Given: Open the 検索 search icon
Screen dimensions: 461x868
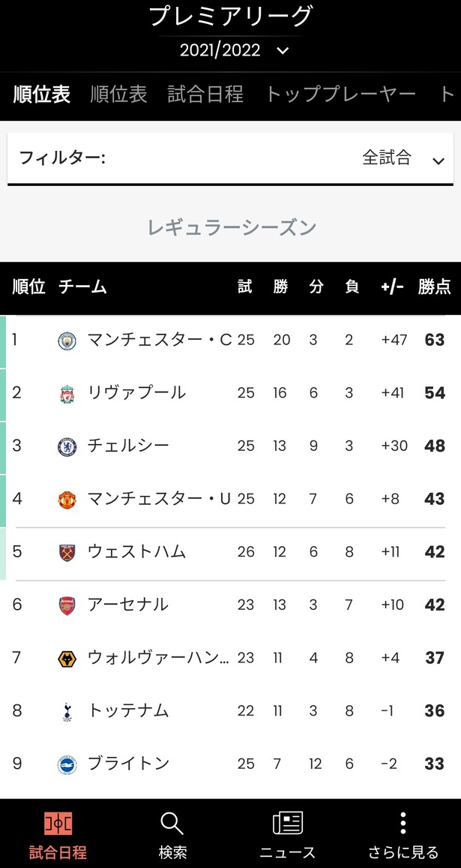Looking at the screenshot, I should (172, 824).
